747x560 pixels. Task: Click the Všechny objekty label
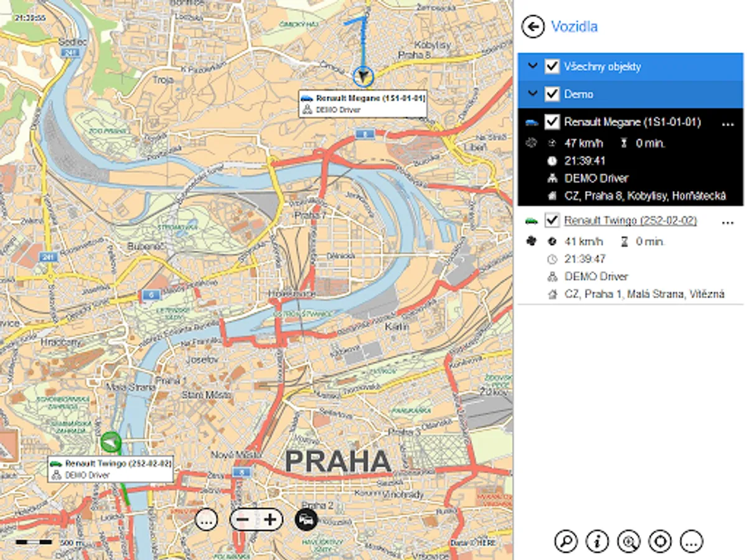point(603,66)
